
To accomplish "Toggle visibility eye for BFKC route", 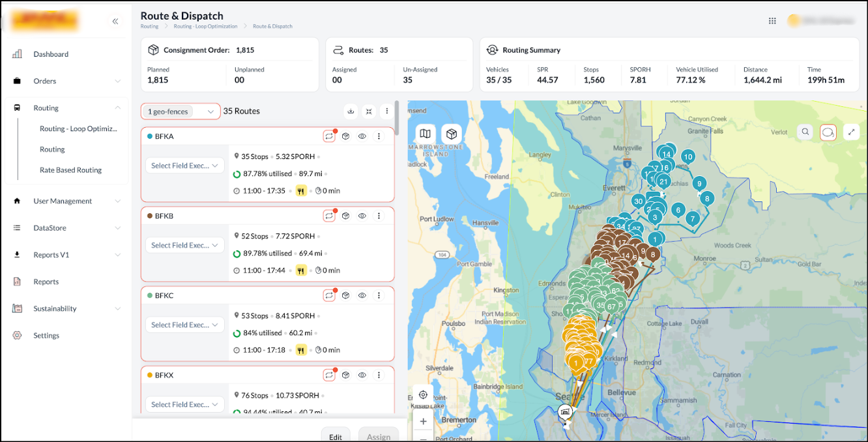I will pos(362,295).
